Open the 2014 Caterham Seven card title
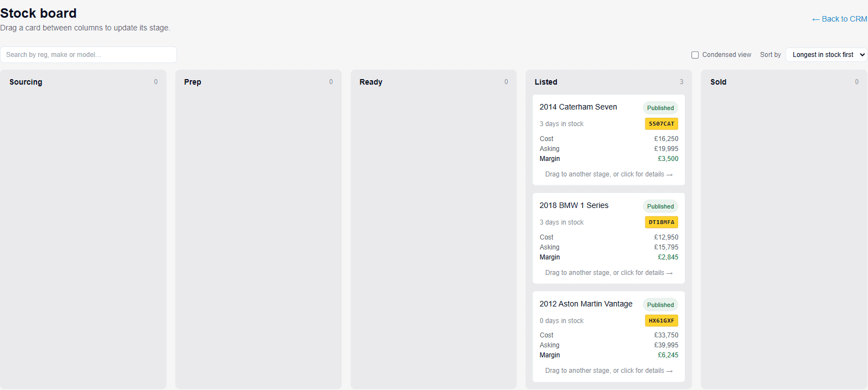This screenshot has height=390, width=868. (578, 107)
